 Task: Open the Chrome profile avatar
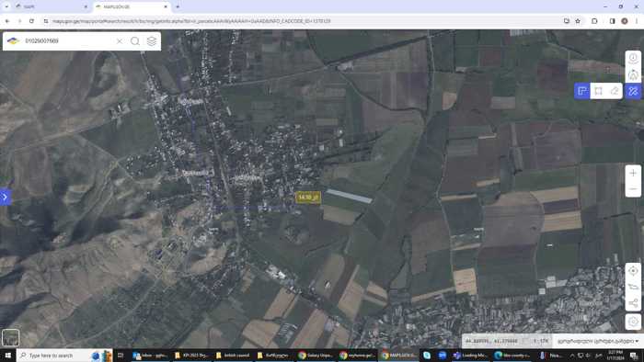click(x=625, y=21)
